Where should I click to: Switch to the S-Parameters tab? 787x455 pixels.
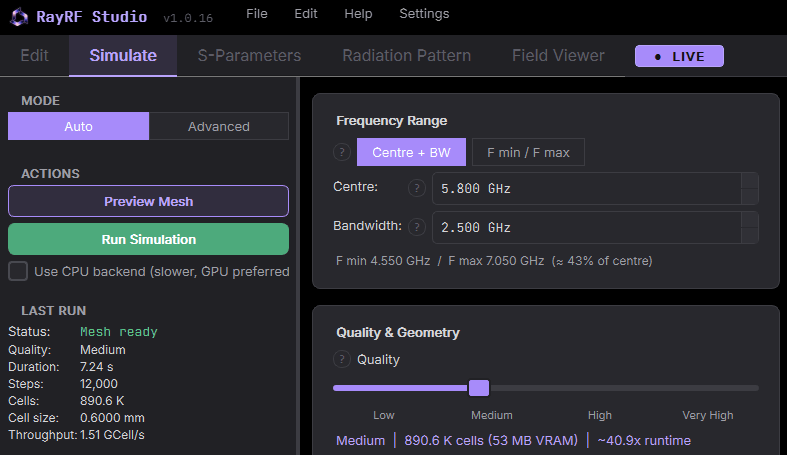tap(249, 55)
